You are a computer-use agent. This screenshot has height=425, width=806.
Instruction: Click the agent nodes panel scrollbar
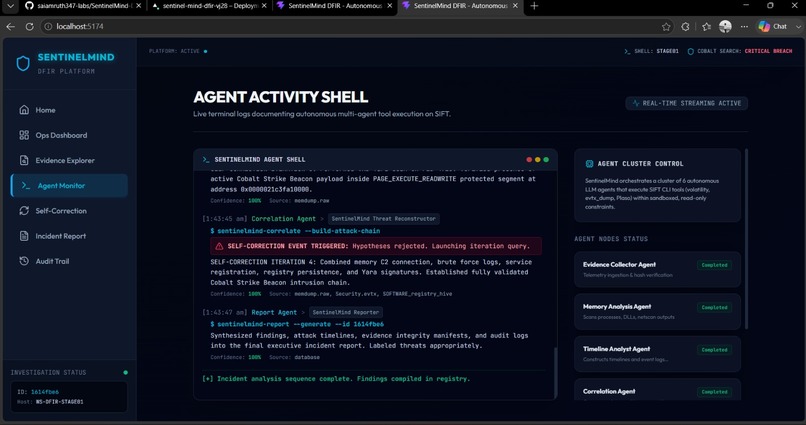pos(745,239)
